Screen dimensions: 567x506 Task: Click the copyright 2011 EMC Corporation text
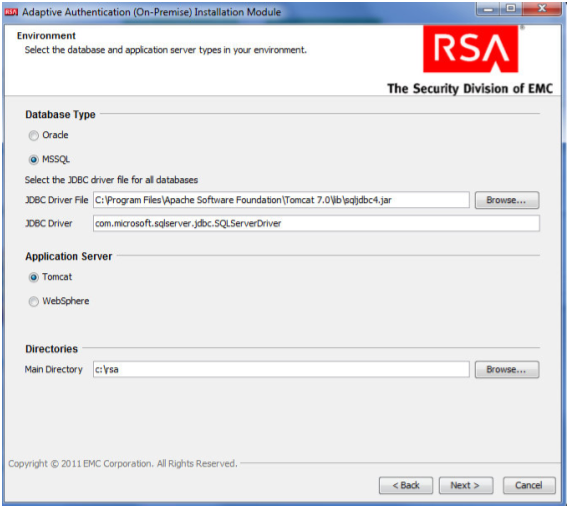tap(123, 463)
